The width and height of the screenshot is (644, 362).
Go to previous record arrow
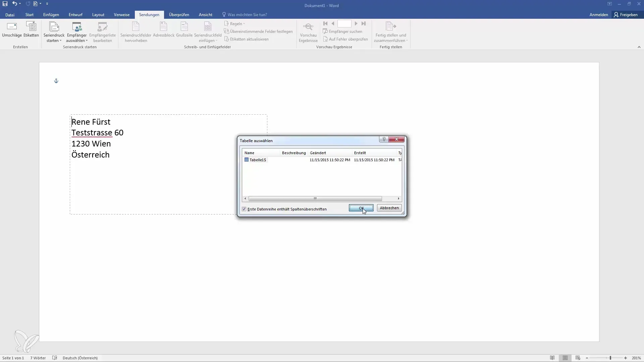tap(333, 23)
